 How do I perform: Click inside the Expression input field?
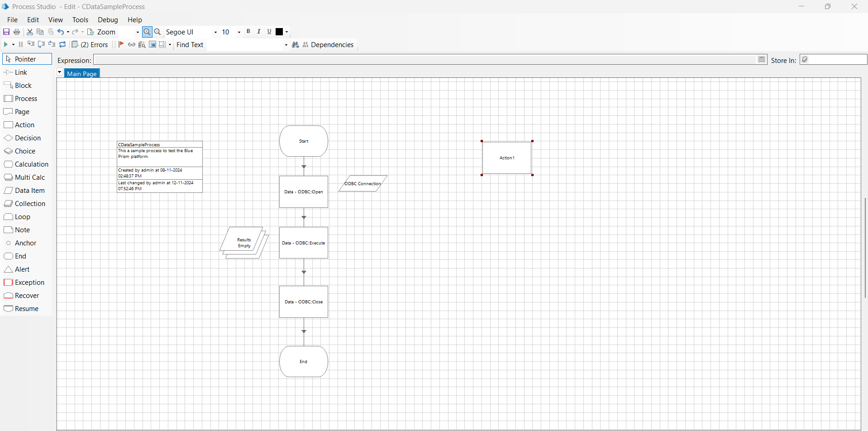[x=424, y=60]
